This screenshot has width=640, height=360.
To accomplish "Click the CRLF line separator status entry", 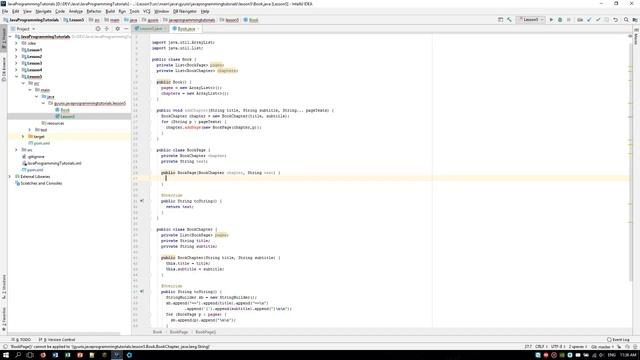I will (540, 347).
